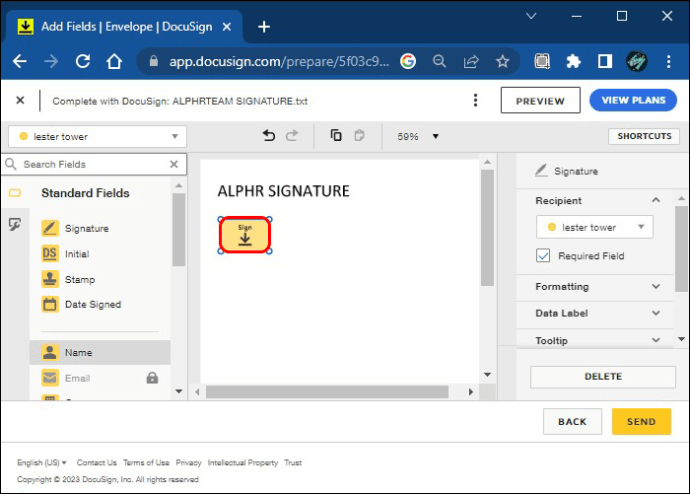Go forward in the browser
The image size is (690, 494).
pos(51,61)
